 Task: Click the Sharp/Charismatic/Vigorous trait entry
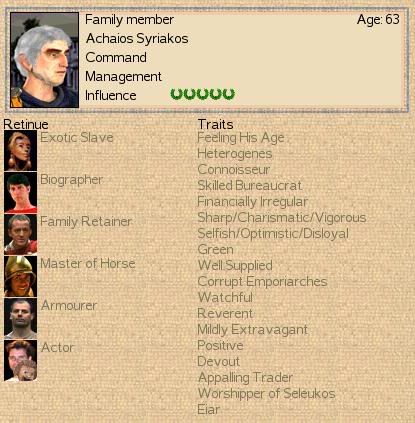pos(282,218)
